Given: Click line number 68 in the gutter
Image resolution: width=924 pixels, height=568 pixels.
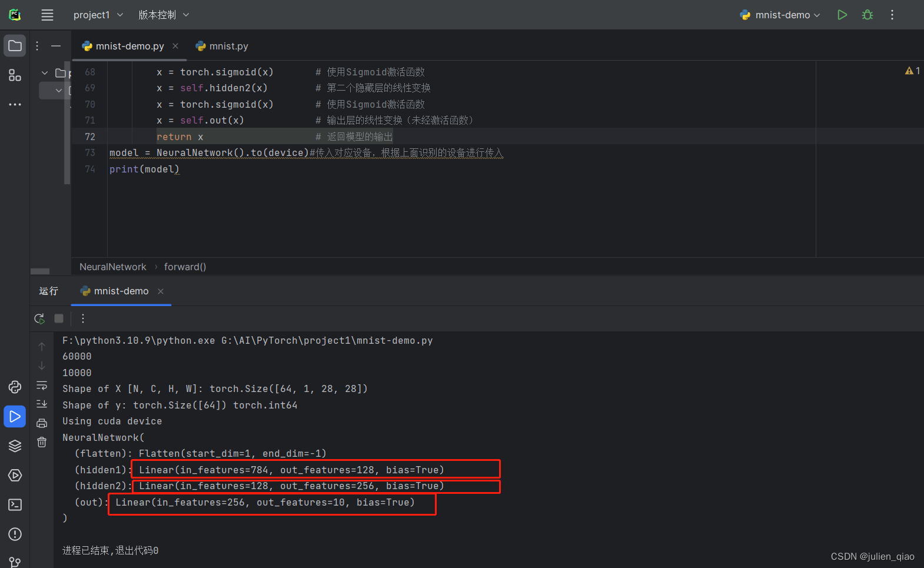Looking at the screenshot, I should pyautogui.click(x=90, y=72).
